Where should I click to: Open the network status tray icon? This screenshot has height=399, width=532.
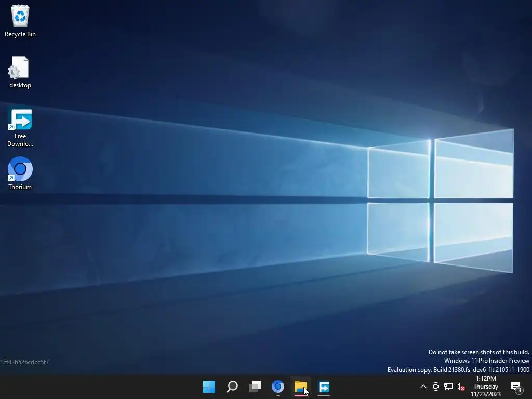click(x=448, y=387)
